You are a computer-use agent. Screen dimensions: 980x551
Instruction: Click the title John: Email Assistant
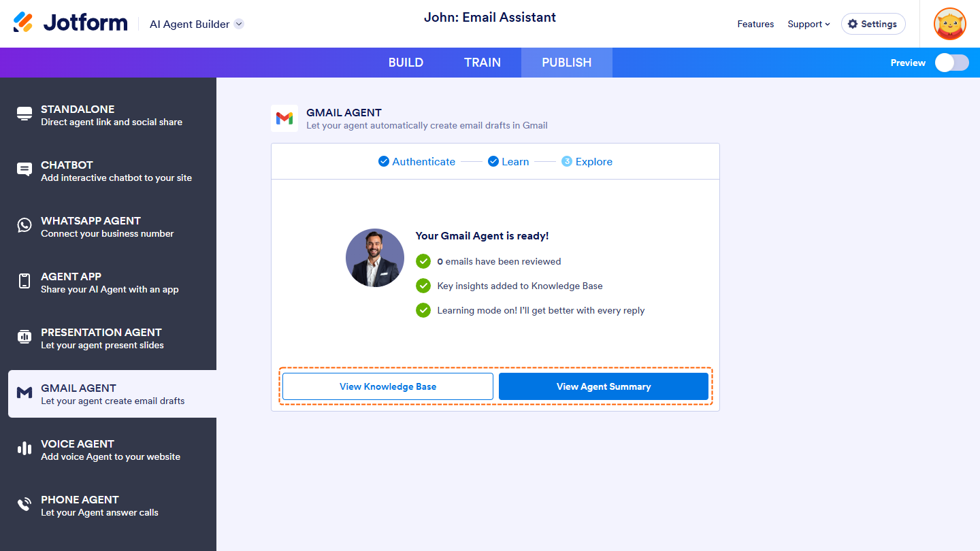point(490,18)
